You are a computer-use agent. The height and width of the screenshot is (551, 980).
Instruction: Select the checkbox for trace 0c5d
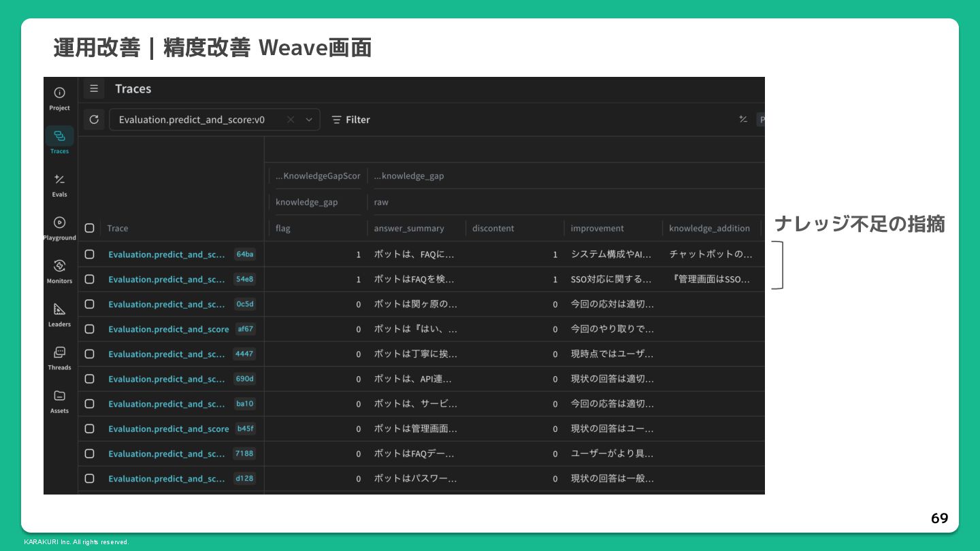[89, 304]
